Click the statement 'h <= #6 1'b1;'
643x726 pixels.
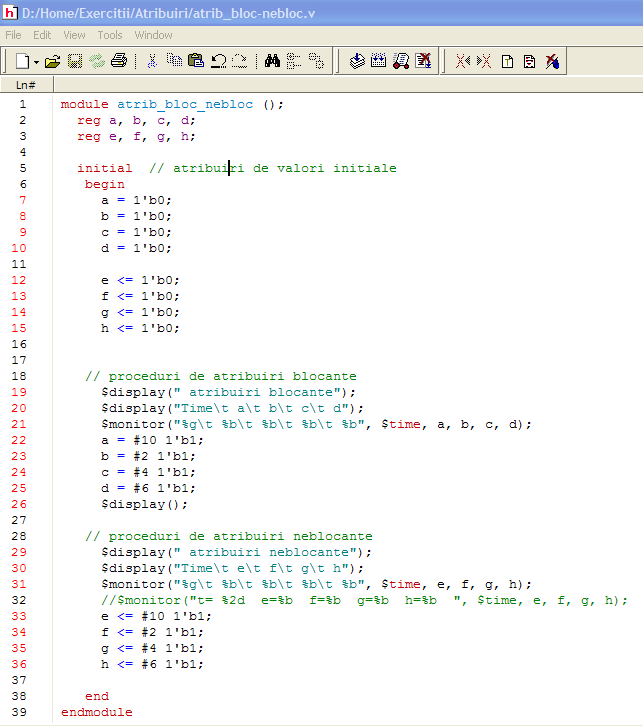[x=152, y=664]
